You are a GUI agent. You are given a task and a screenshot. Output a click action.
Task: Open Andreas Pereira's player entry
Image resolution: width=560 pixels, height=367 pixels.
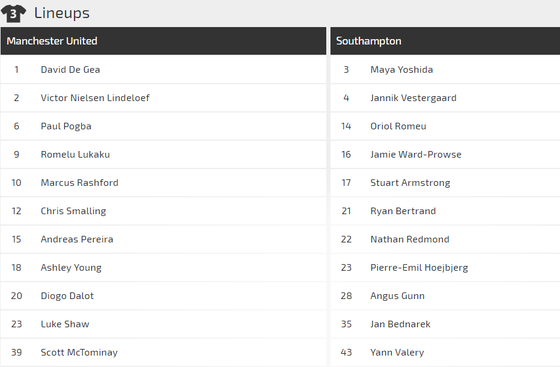[x=77, y=239]
